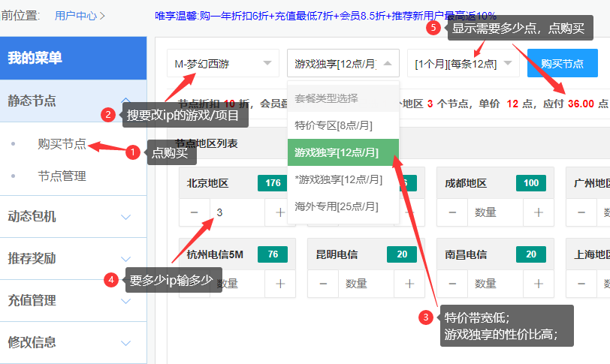This screenshot has height=364, width=610.
Task: Expand the 修改信息 sidebar section
Action: click(x=73, y=343)
